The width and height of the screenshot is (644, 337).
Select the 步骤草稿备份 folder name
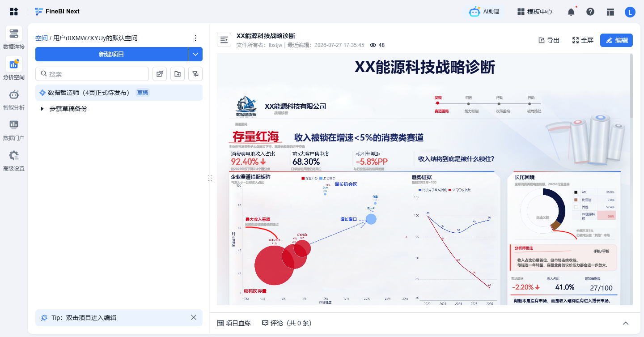tap(68, 109)
